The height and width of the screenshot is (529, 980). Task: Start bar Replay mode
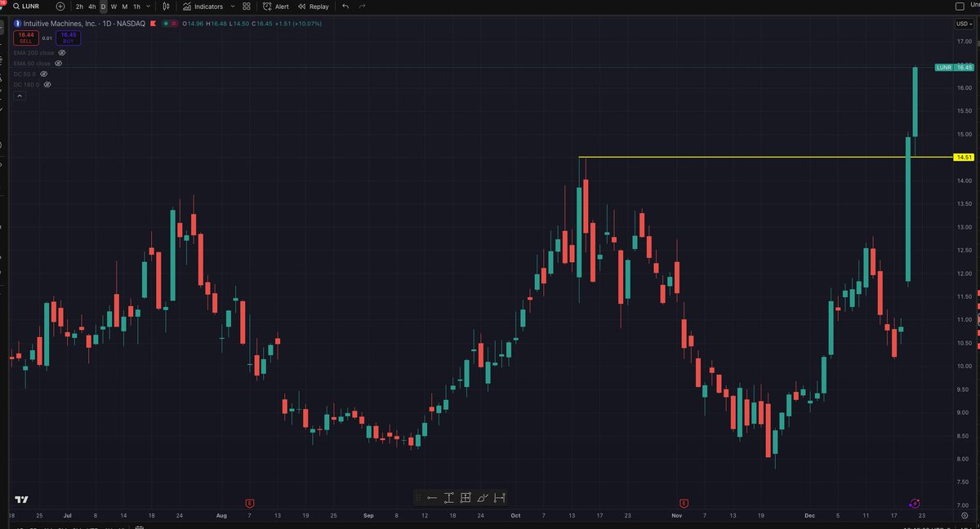point(314,7)
